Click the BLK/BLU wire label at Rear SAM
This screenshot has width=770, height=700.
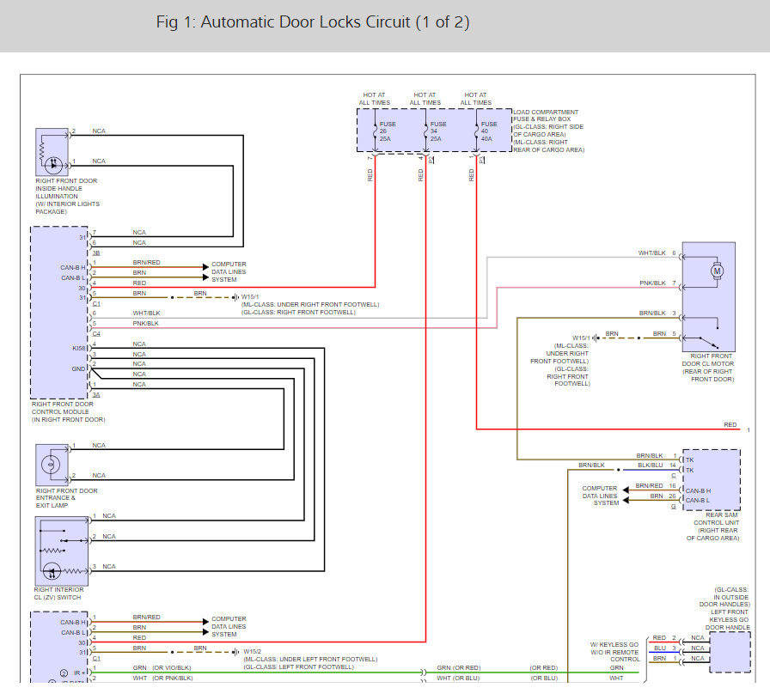point(651,465)
